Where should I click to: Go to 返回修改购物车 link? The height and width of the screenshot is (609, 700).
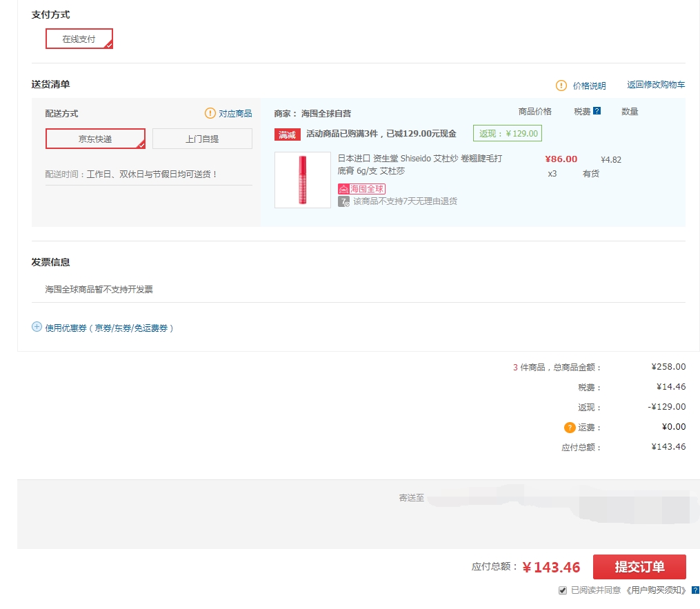656,85
